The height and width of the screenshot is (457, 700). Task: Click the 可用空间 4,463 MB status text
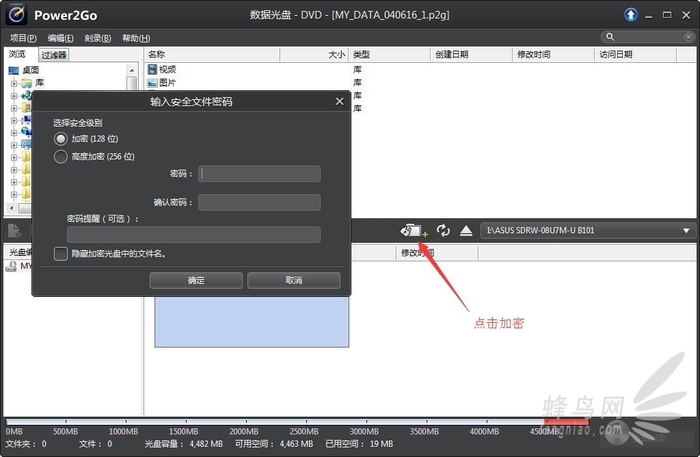(x=274, y=444)
